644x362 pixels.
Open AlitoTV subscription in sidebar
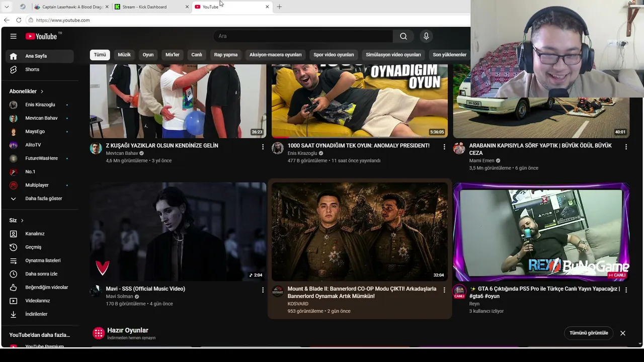[x=39, y=145]
